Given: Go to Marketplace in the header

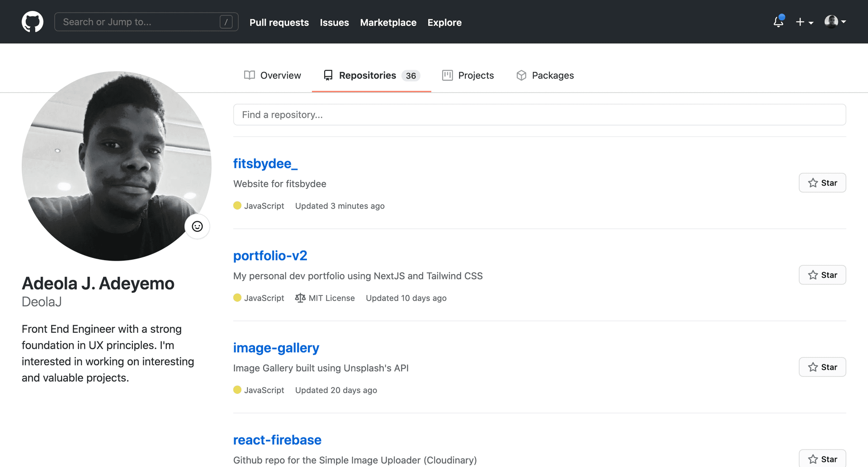Looking at the screenshot, I should pos(388,23).
